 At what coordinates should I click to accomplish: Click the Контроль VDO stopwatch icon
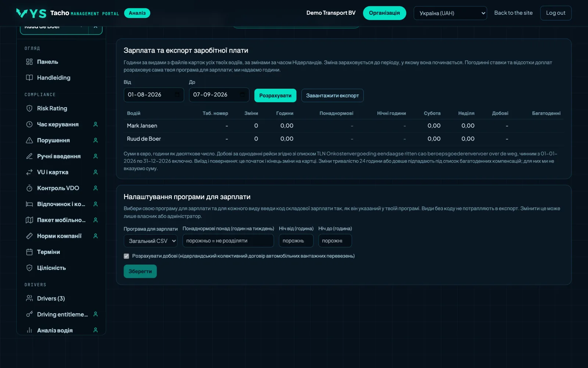coord(29,188)
